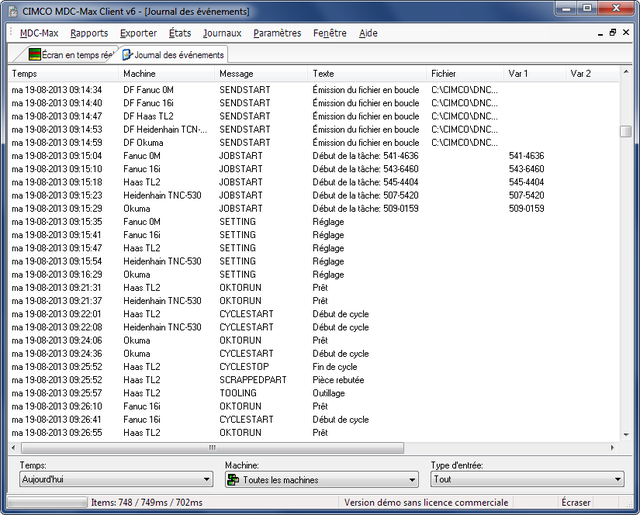Screen dimensions: 640x515
Task: Sort by the Var 1 column header
Action: (534, 74)
